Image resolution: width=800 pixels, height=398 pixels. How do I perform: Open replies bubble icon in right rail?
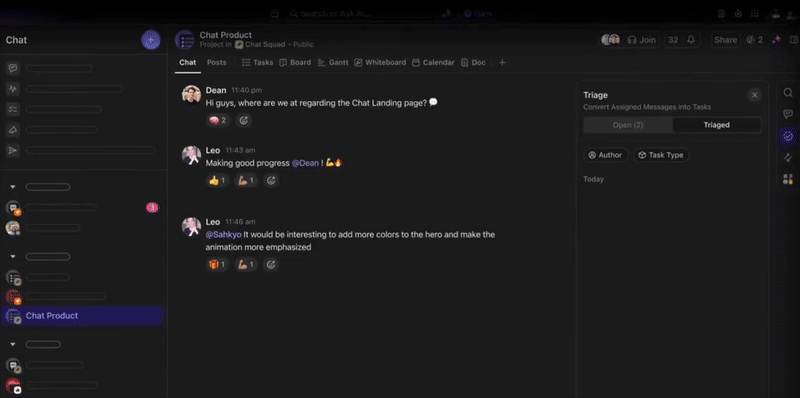click(x=788, y=114)
